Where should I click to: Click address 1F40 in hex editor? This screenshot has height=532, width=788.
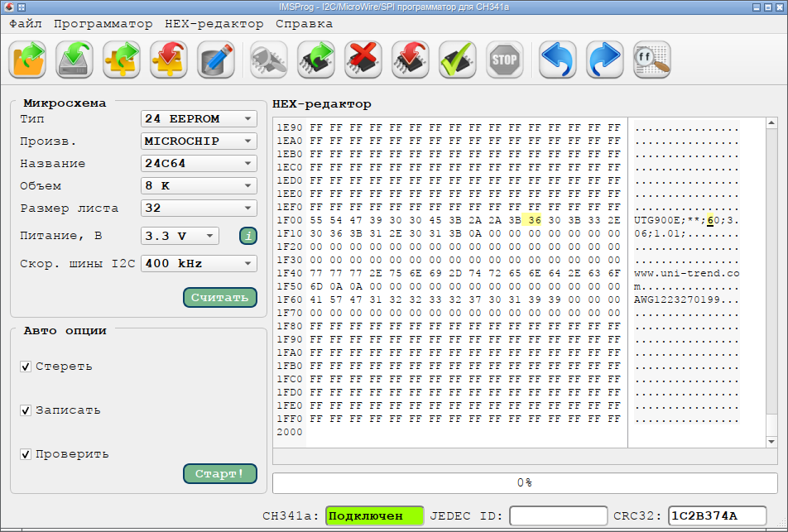(x=290, y=273)
